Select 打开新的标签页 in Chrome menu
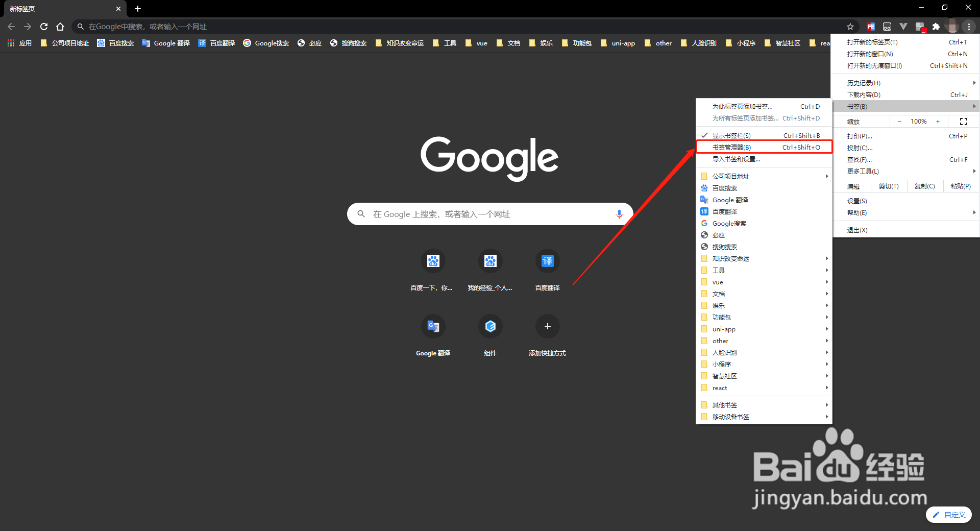Image resolution: width=980 pixels, height=531 pixels. click(906, 42)
